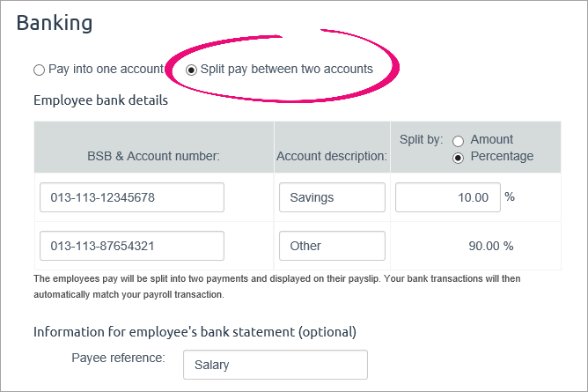Image resolution: width=588 pixels, height=392 pixels.
Task: Select the Pay into one account option
Action: [39, 69]
